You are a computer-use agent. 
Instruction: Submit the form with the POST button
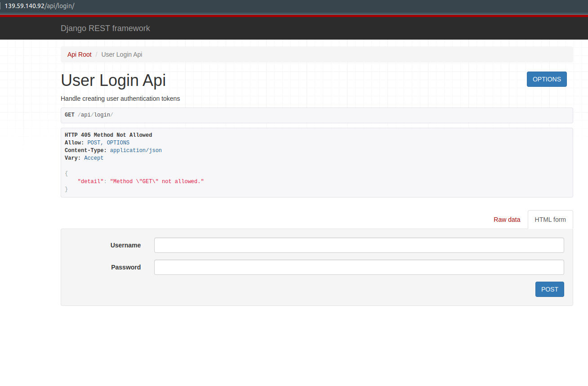549,289
